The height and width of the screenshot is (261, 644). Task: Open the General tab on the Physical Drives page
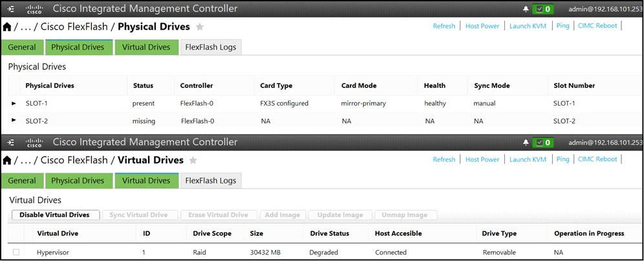pos(22,47)
